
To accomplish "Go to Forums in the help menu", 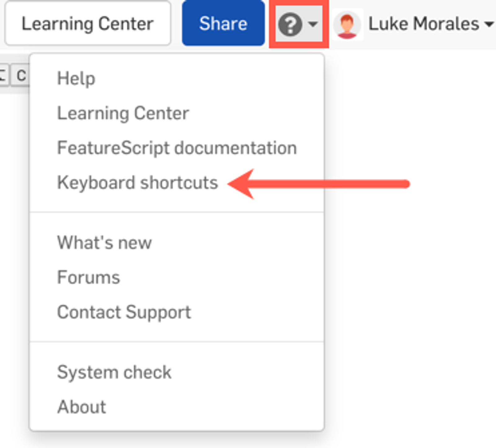I will 89,277.
